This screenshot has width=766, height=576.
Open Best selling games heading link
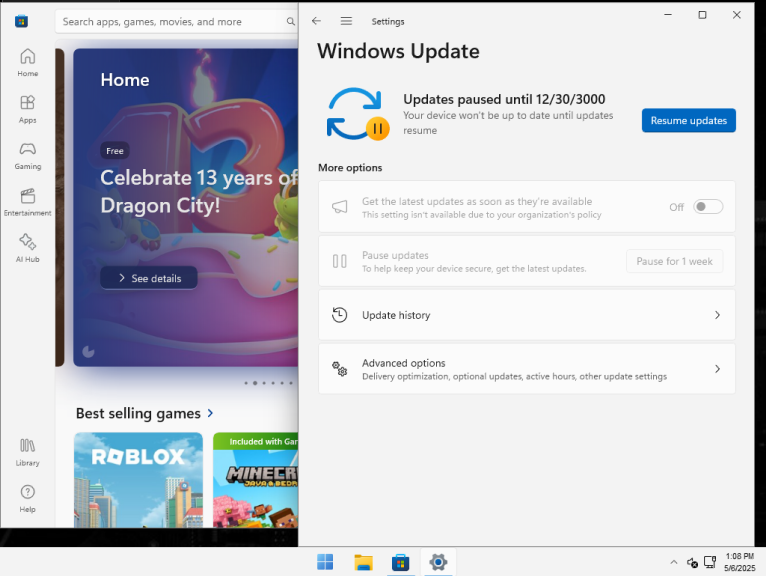pyautogui.click(x=138, y=413)
